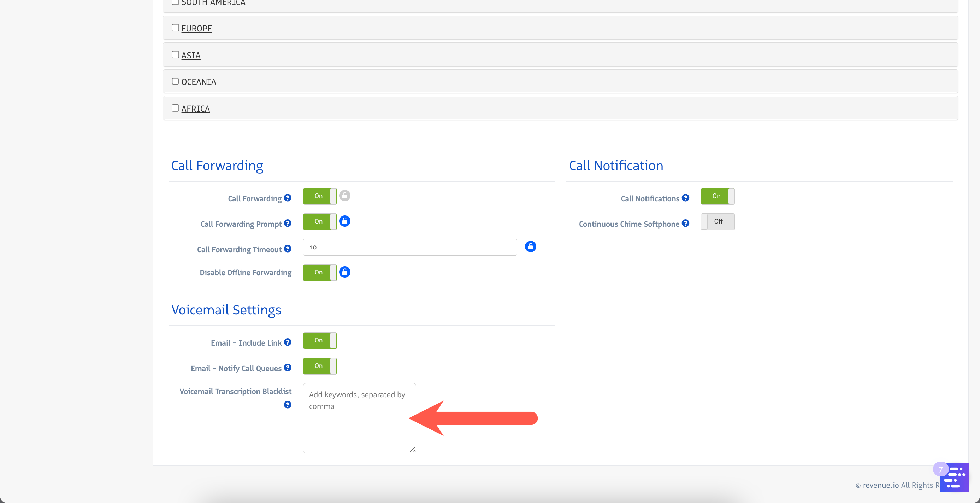
Task: Click the Call Forwarding help icon
Action: pos(288,198)
